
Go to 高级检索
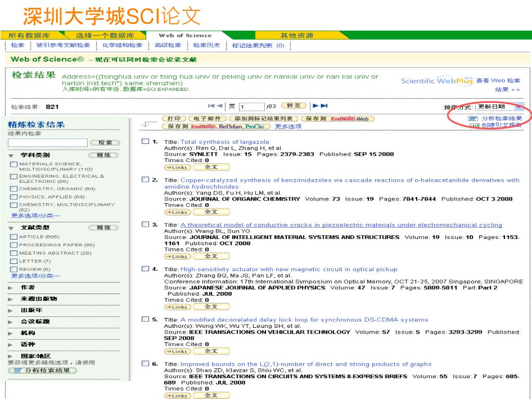(x=168, y=45)
